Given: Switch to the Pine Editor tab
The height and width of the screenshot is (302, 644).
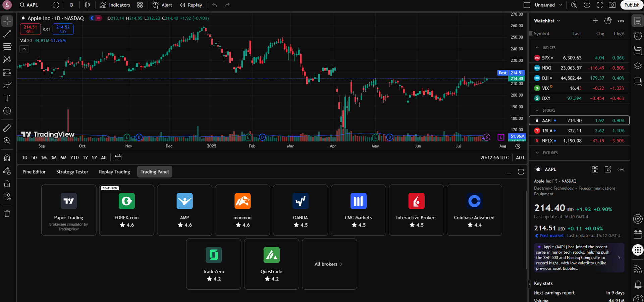Looking at the screenshot, I should point(34,172).
